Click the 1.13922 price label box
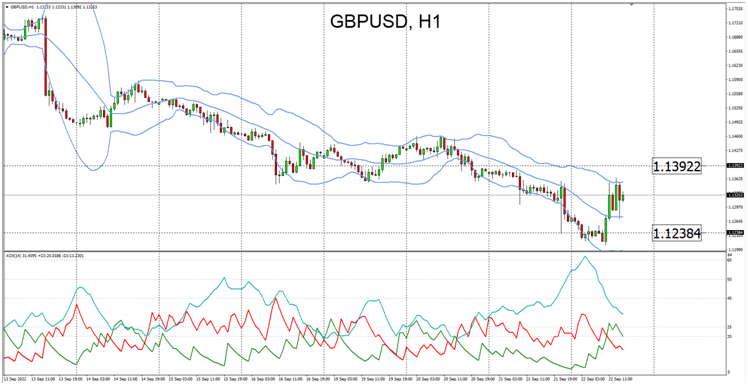This screenshot has height=385, width=748. [677, 166]
